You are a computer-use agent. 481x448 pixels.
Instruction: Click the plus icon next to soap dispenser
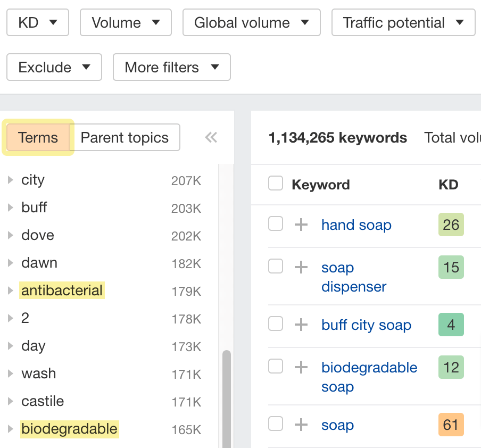pos(301,267)
